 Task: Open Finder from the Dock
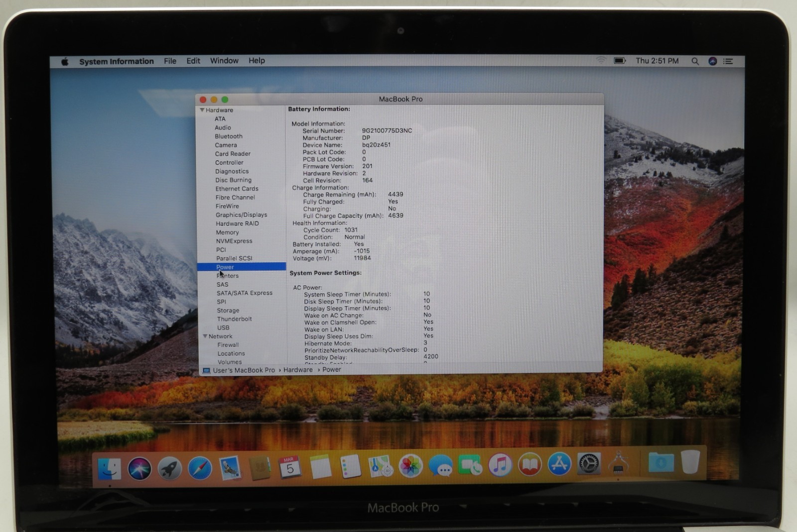pyautogui.click(x=110, y=468)
